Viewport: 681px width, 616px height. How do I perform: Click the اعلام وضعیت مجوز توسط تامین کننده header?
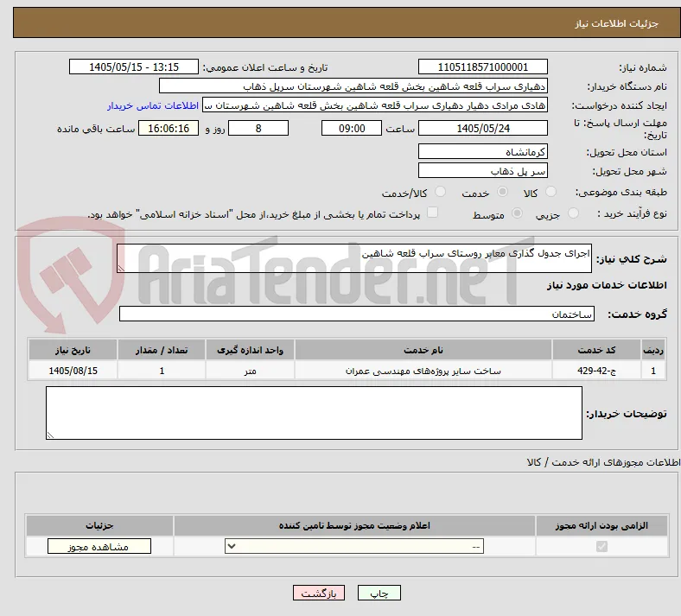point(354,525)
